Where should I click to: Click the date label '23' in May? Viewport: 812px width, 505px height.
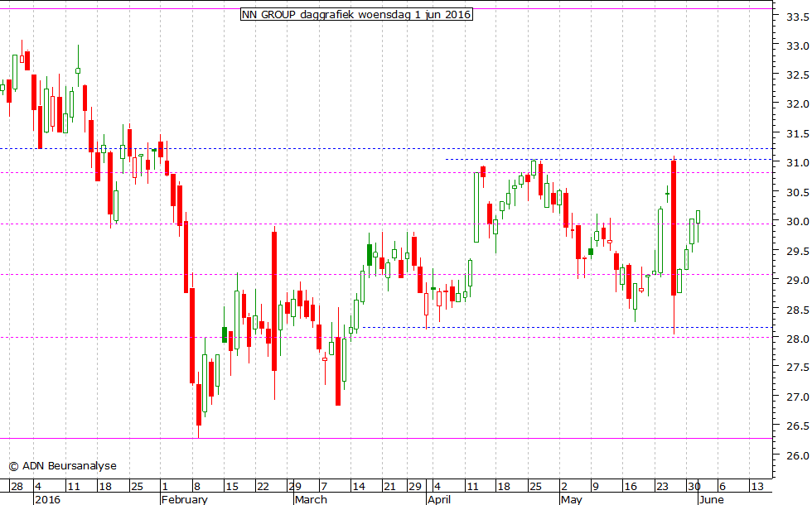(x=662, y=487)
